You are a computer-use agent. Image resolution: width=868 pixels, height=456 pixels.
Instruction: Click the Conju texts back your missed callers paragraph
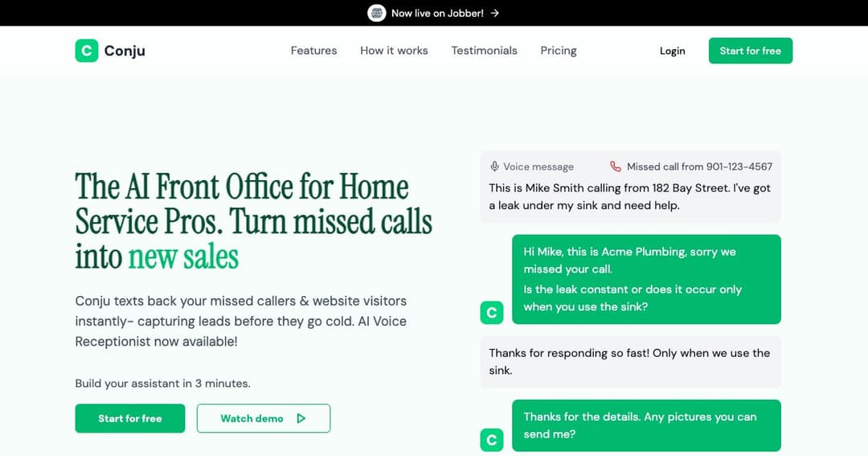(x=241, y=322)
